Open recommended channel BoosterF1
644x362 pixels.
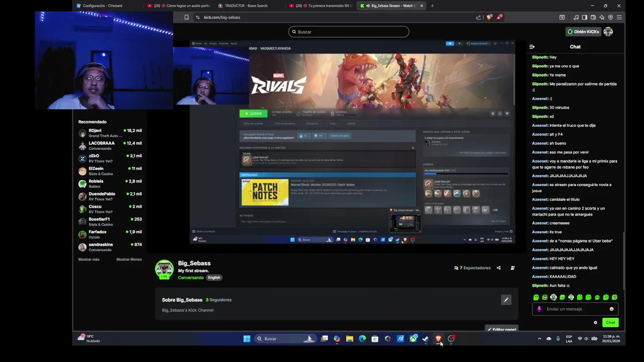pyautogui.click(x=110, y=222)
